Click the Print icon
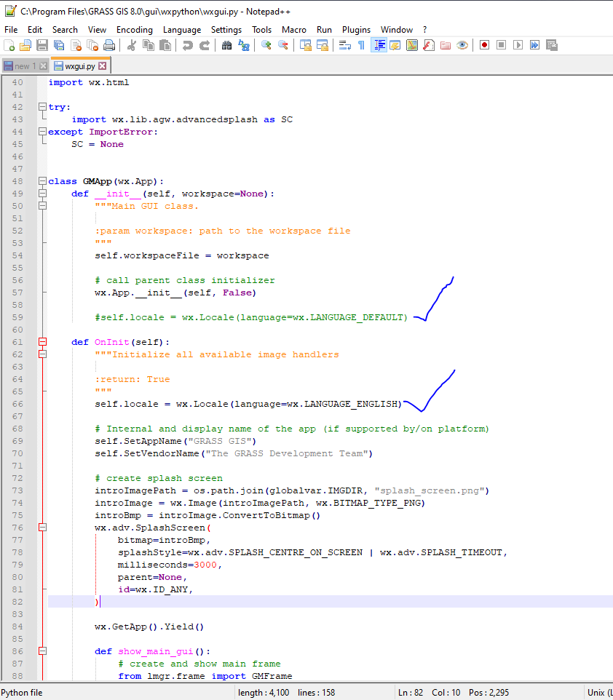This screenshot has width=613, height=700. [109, 45]
